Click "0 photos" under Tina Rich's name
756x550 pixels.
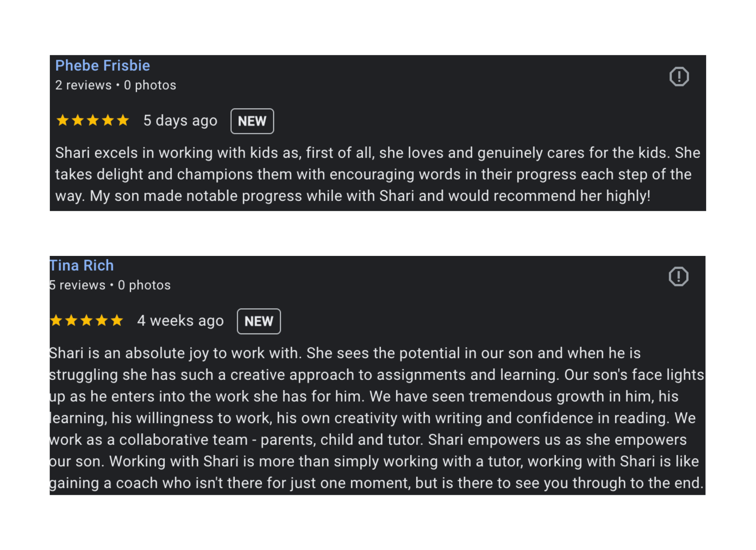click(144, 285)
